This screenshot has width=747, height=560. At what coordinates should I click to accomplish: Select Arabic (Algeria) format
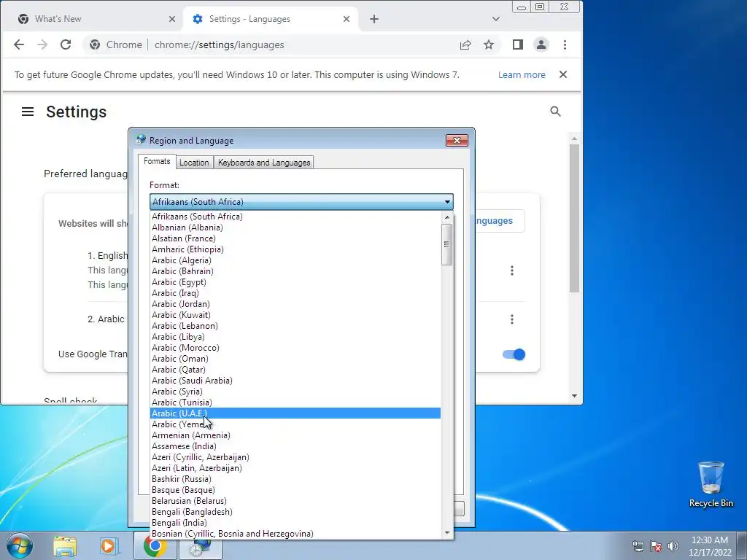(x=295, y=260)
